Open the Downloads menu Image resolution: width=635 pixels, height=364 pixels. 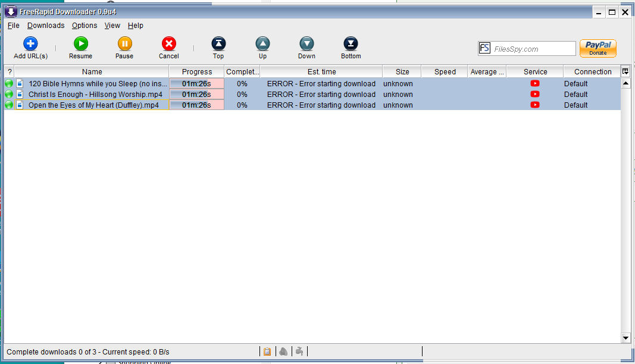46,26
